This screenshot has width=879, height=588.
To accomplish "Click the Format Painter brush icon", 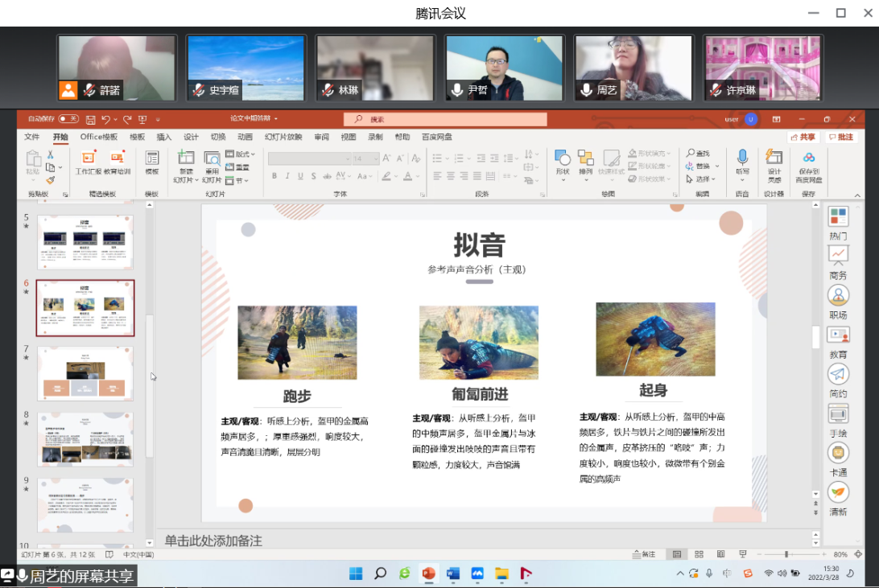I will [50, 180].
